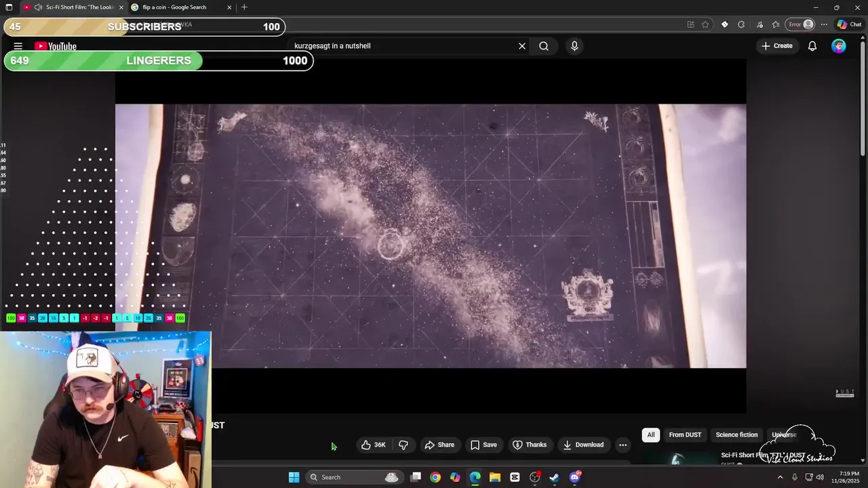Open more actions ellipsis under the video

pos(623,445)
